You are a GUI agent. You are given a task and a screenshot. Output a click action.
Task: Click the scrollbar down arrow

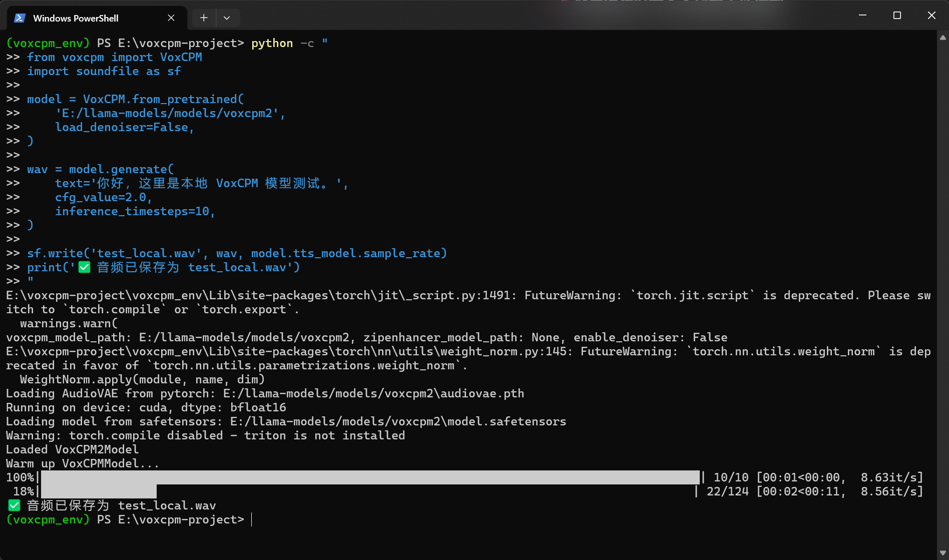(x=943, y=553)
